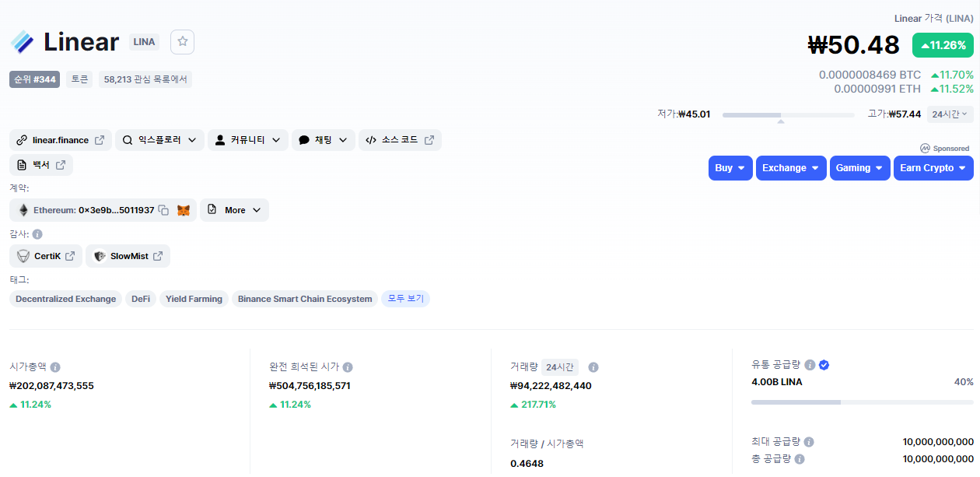The height and width of the screenshot is (477, 980).
Task: Open the Gaming dropdown
Action: click(860, 168)
